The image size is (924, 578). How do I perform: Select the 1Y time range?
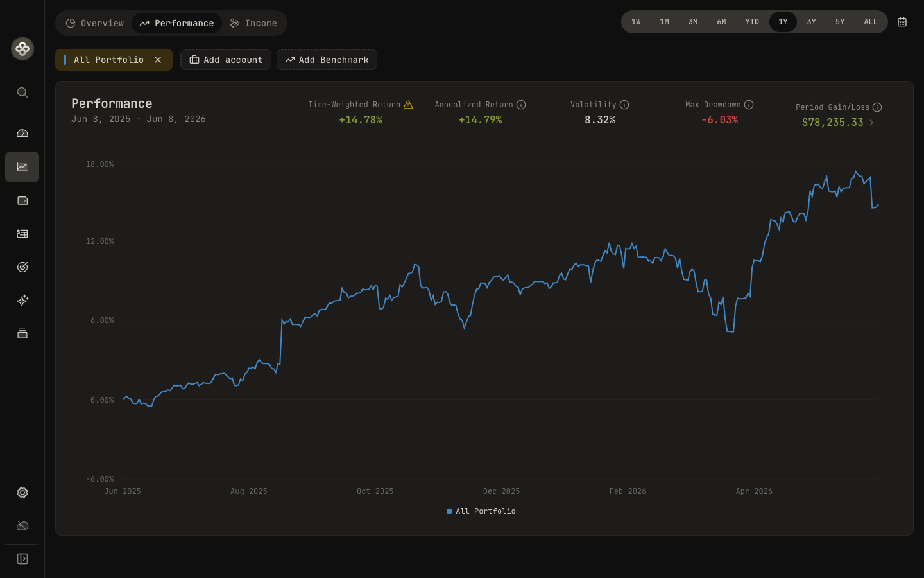point(783,22)
